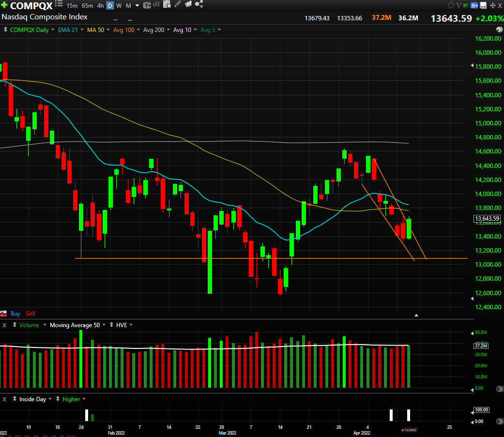
Task: Click the Buy button
Action: click(x=15, y=314)
